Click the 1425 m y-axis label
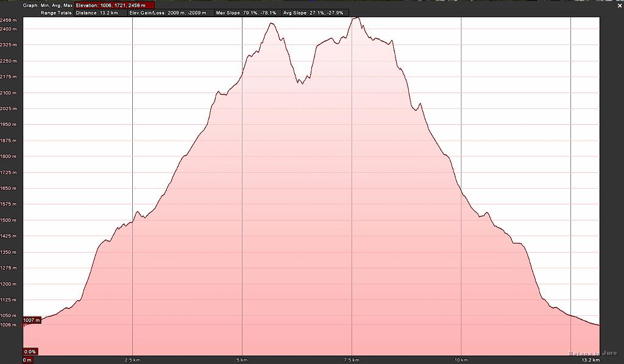 point(9,236)
